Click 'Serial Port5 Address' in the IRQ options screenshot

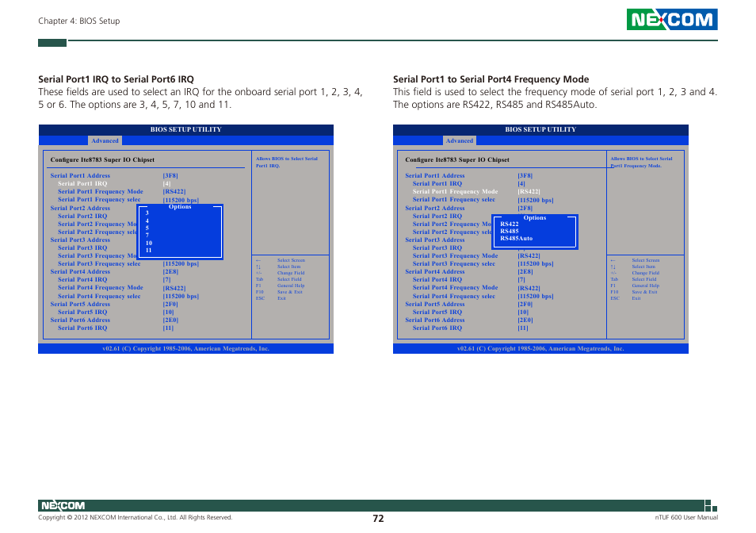[80, 304]
